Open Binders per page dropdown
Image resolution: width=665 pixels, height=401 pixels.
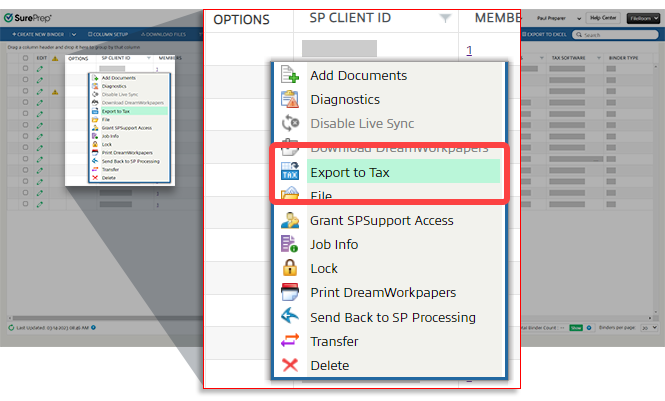coord(649,328)
